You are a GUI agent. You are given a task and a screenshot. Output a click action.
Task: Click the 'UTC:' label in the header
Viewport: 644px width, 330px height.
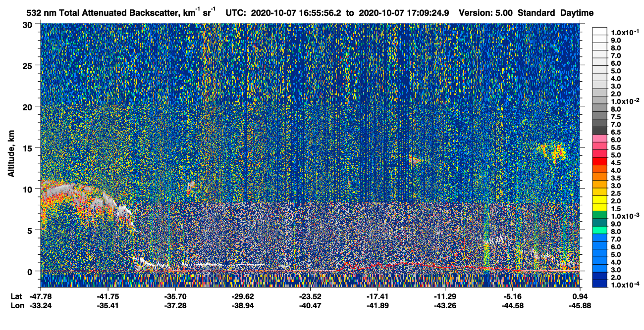tap(236, 13)
